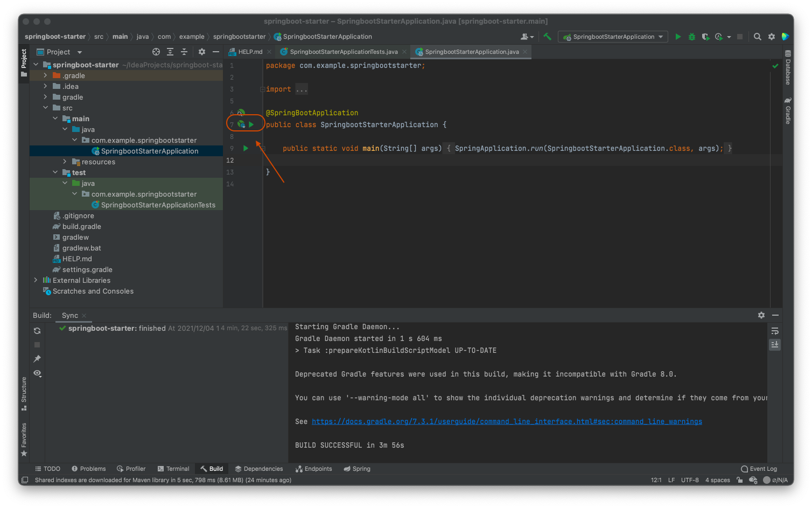Toggle the Build panel view options eye

(37, 373)
